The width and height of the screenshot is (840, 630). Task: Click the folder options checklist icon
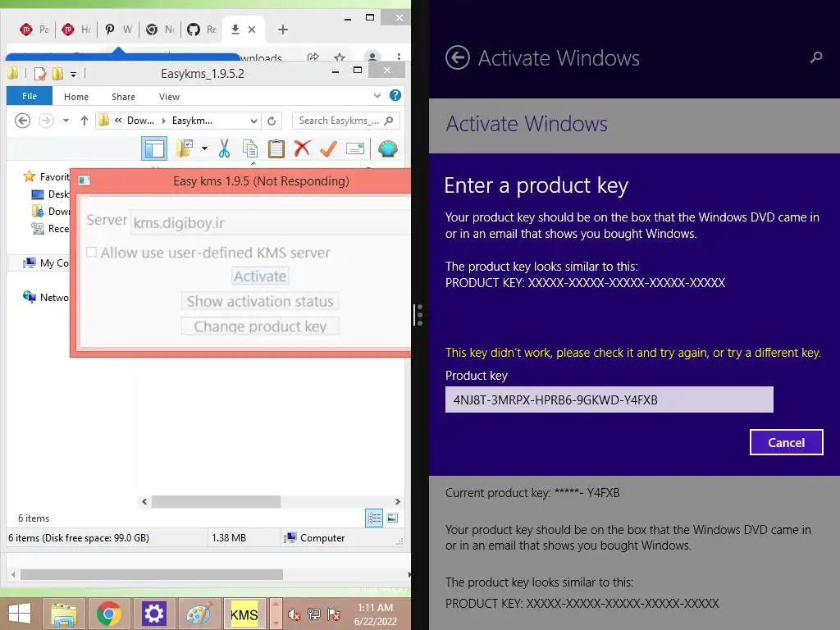pyautogui.click(x=185, y=148)
